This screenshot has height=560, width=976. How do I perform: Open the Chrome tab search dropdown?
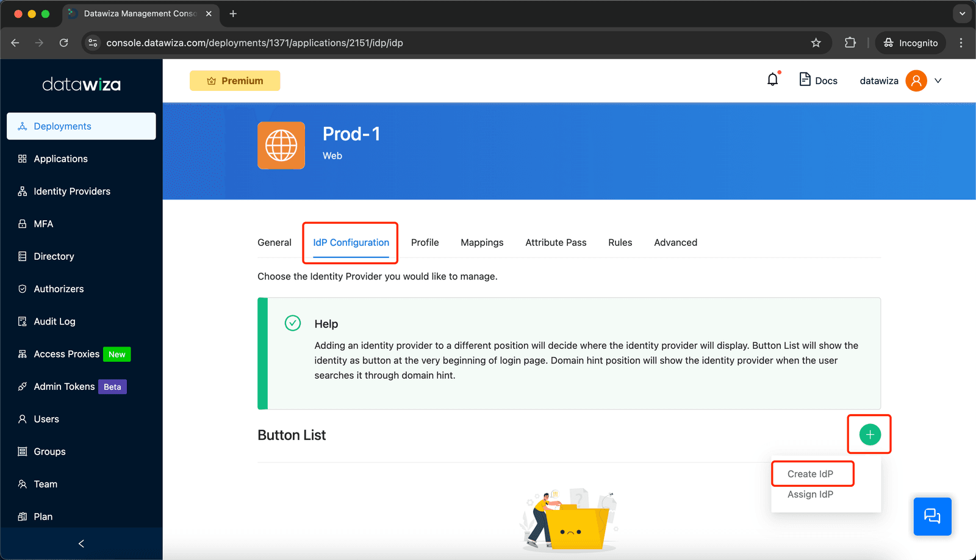click(x=962, y=13)
